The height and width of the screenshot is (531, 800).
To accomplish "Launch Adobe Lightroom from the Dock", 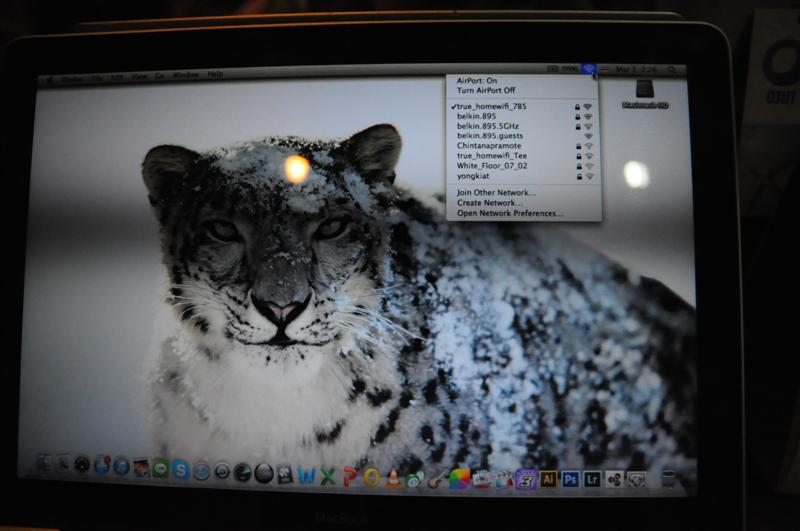I will (x=592, y=479).
